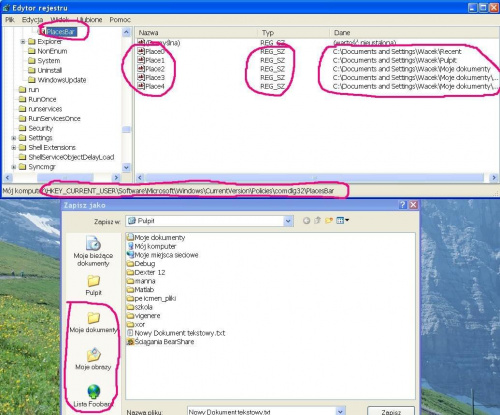This screenshot has width=500, height=415.
Task: Select the RunOnce key folder icon
Action: (x=22, y=99)
